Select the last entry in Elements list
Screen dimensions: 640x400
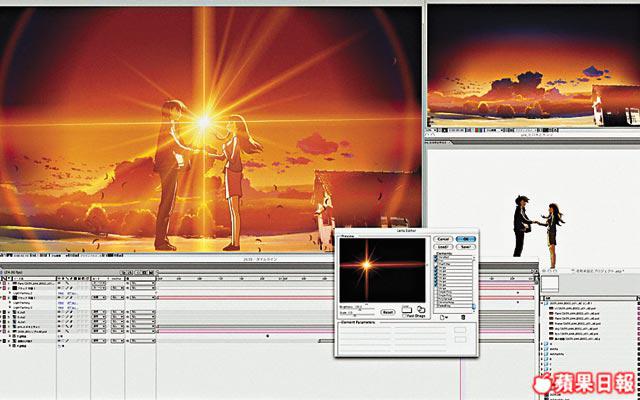[453, 306]
